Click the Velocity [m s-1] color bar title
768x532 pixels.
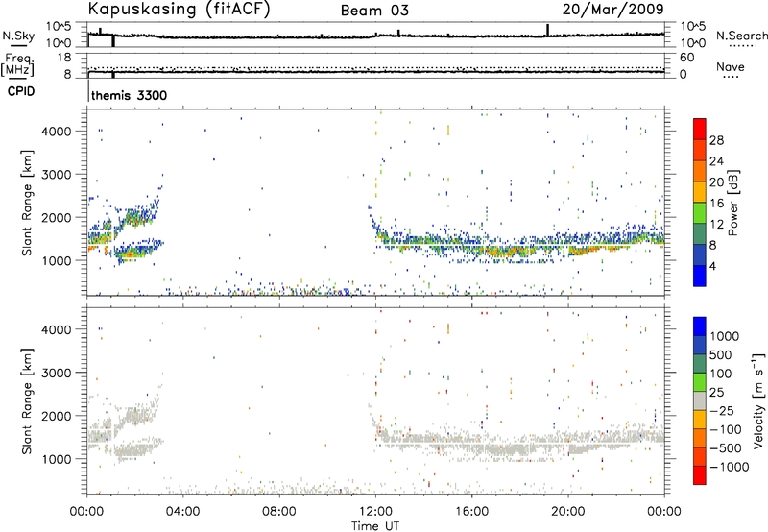click(758, 400)
